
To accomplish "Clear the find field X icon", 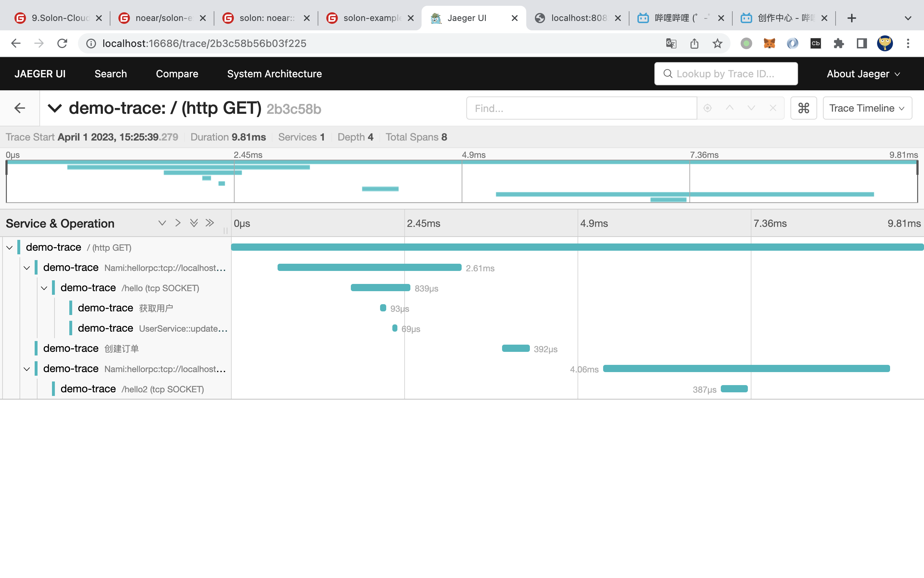I will click(773, 108).
